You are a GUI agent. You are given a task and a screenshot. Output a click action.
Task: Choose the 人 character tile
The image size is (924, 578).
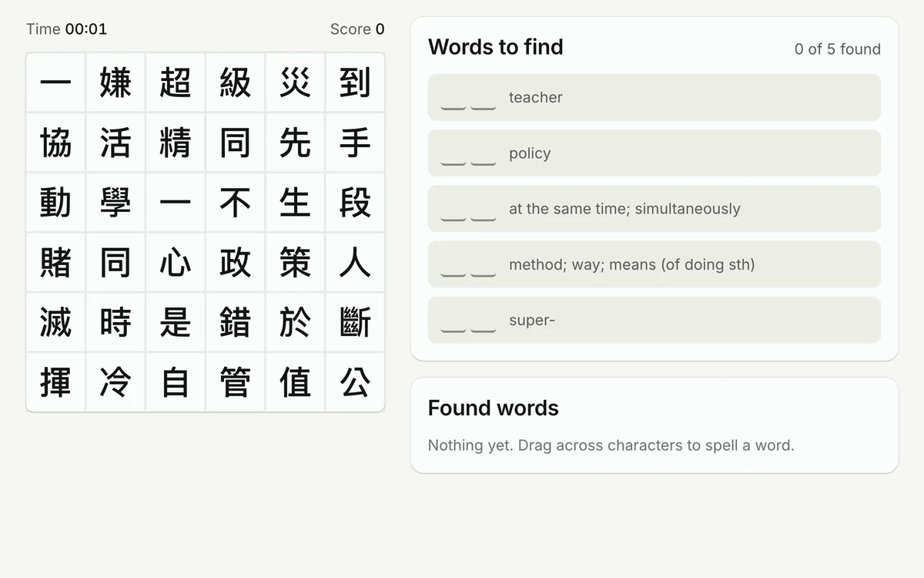(x=355, y=263)
